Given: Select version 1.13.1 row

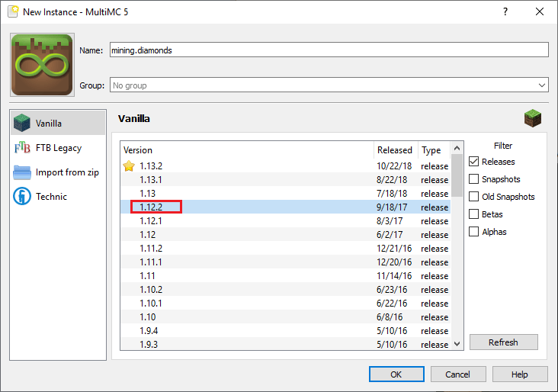Looking at the screenshot, I should (x=286, y=179).
